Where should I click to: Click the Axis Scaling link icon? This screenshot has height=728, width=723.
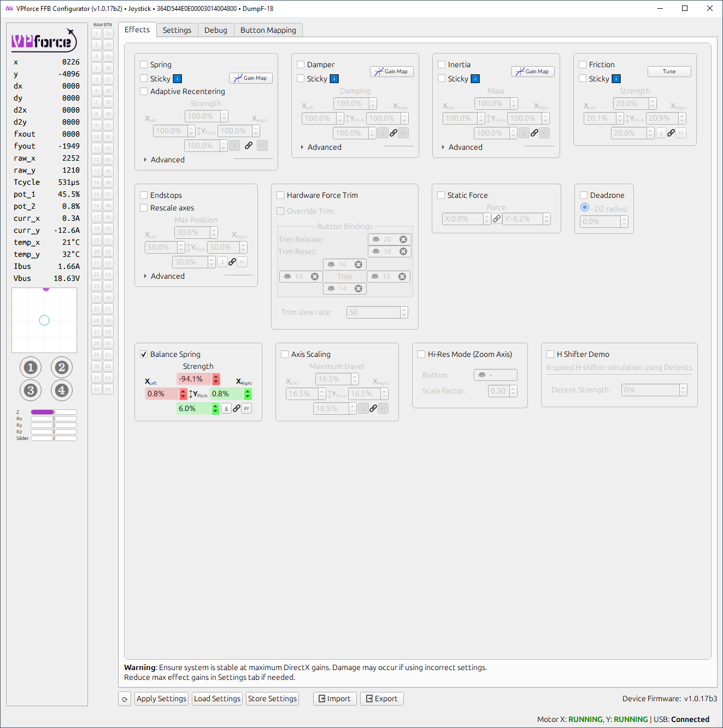pos(373,408)
